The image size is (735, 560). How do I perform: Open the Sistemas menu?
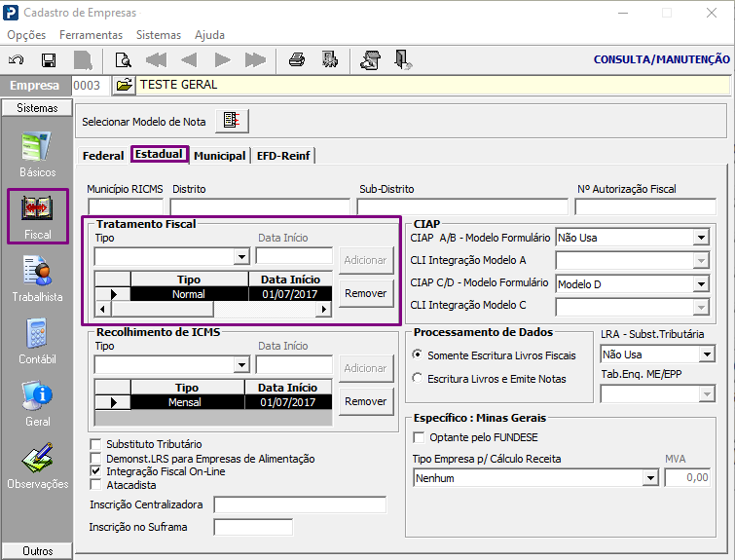click(159, 35)
